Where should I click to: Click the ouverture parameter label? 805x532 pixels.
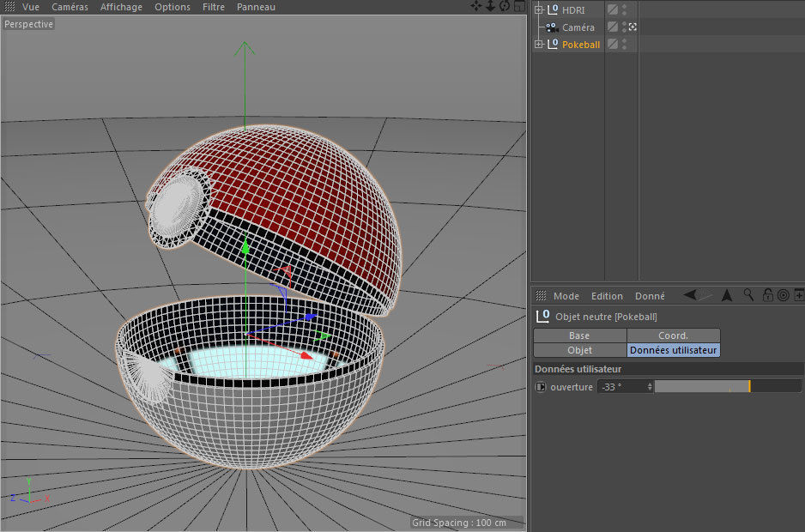tap(572, 387)
